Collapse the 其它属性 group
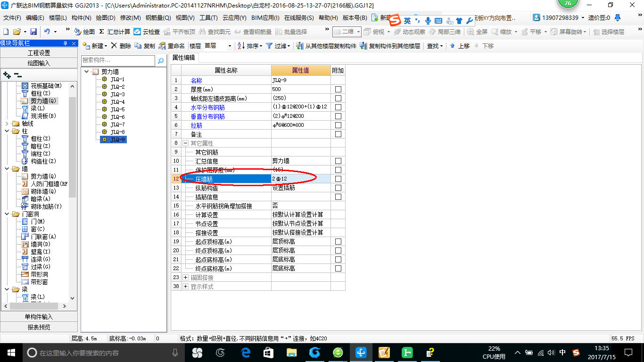The image size is (644, 362). click(x=185, y=143)
